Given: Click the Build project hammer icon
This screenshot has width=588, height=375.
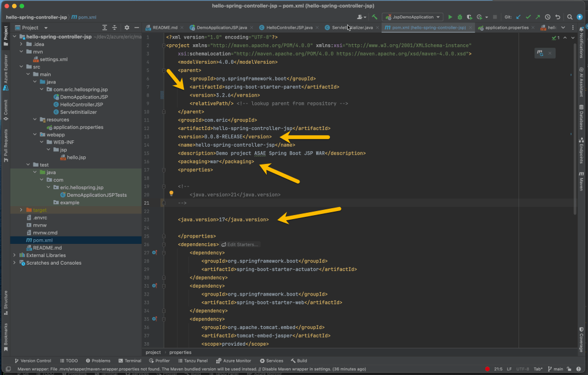Looking at the screenshot, I should (375, 17).
